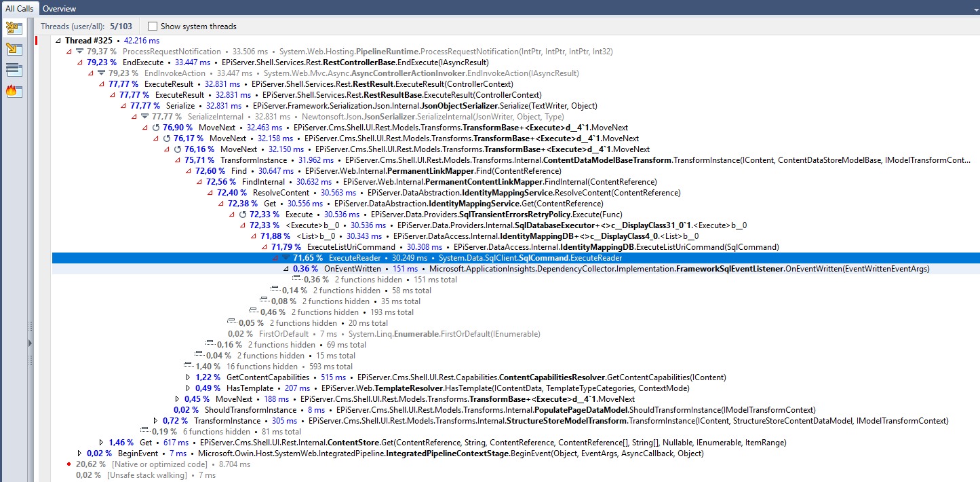The image size is (980, 482).
Task: Click the hidden-functions icon beside '6 functions hidden'
Action: tap(144, 430)
